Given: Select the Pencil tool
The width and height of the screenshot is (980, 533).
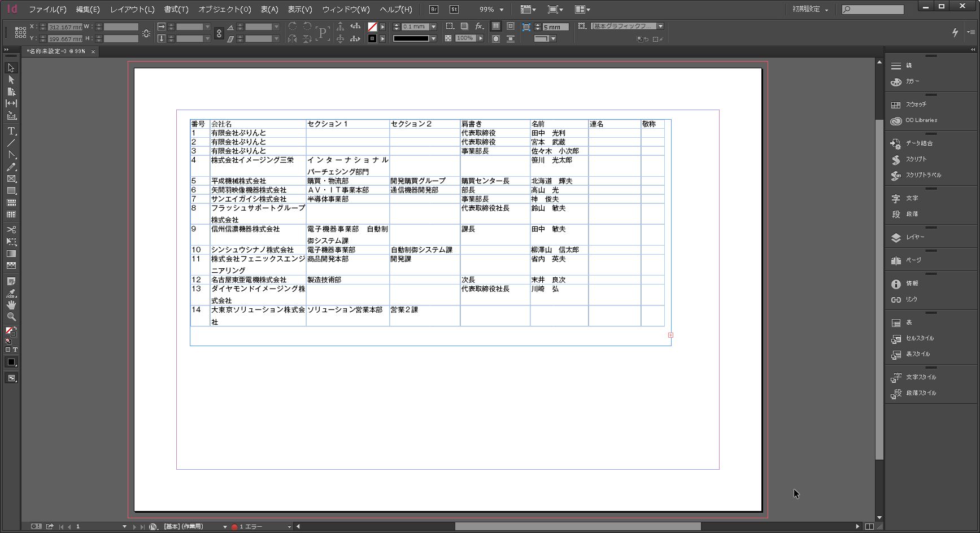Looking at the screenshot, I should [11, 167].
